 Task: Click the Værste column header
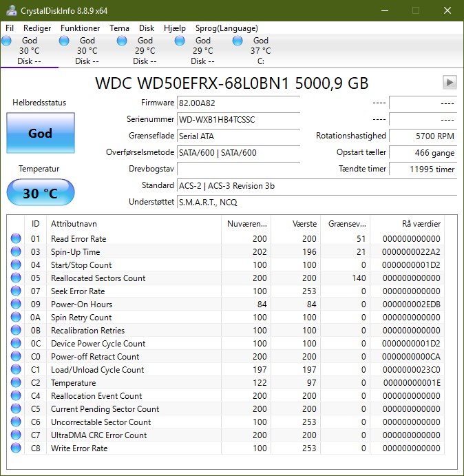pos(295,224)
